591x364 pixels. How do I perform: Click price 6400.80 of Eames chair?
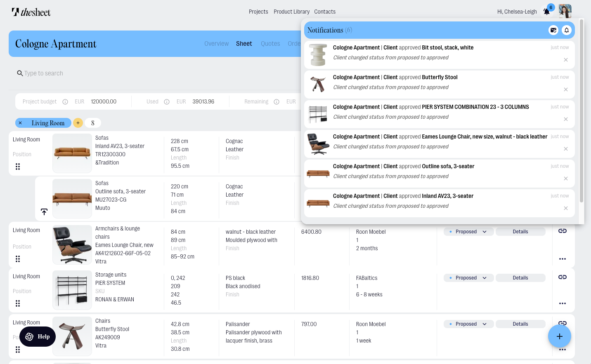(311, 232)
